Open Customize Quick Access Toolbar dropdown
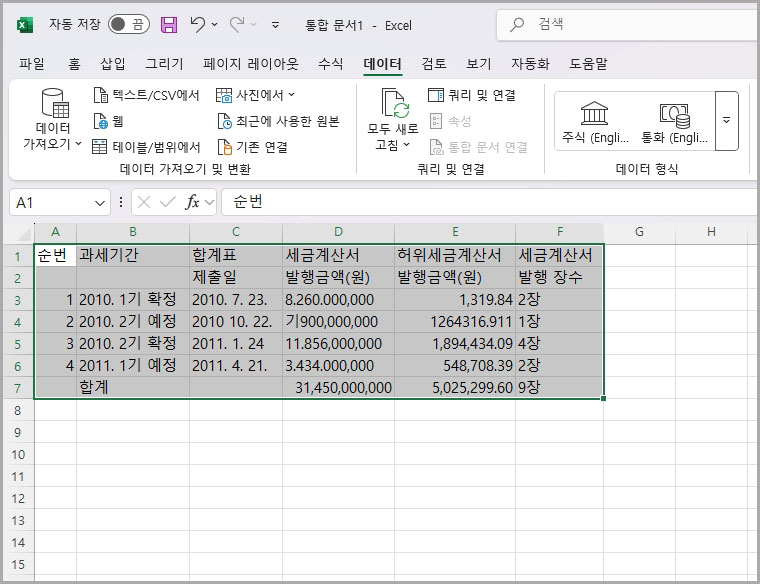Image resolution: width=760 pixels, height=584 pixels. 275,24
